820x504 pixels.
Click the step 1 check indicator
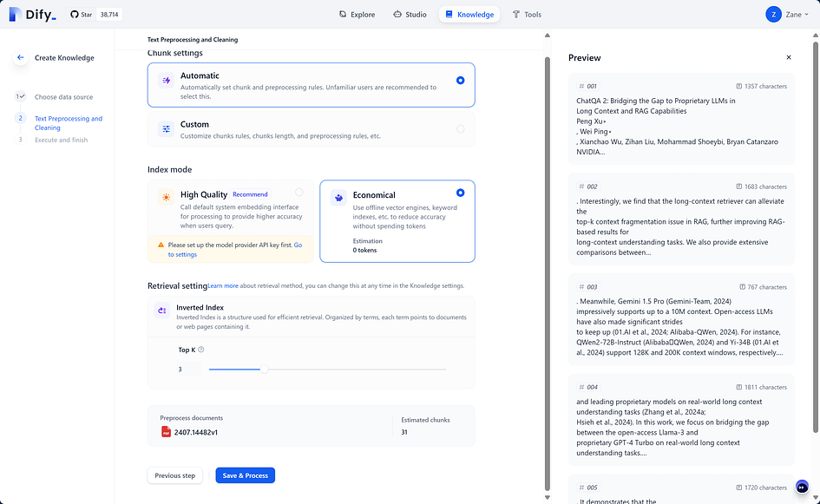21,96
